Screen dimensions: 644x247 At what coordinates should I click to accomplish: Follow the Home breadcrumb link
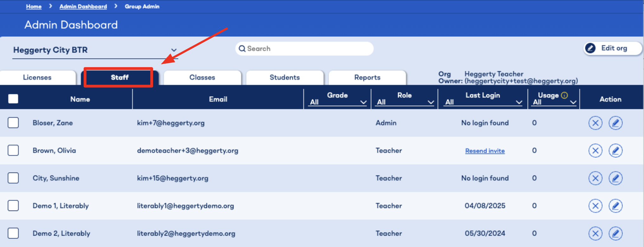[34, 6]
